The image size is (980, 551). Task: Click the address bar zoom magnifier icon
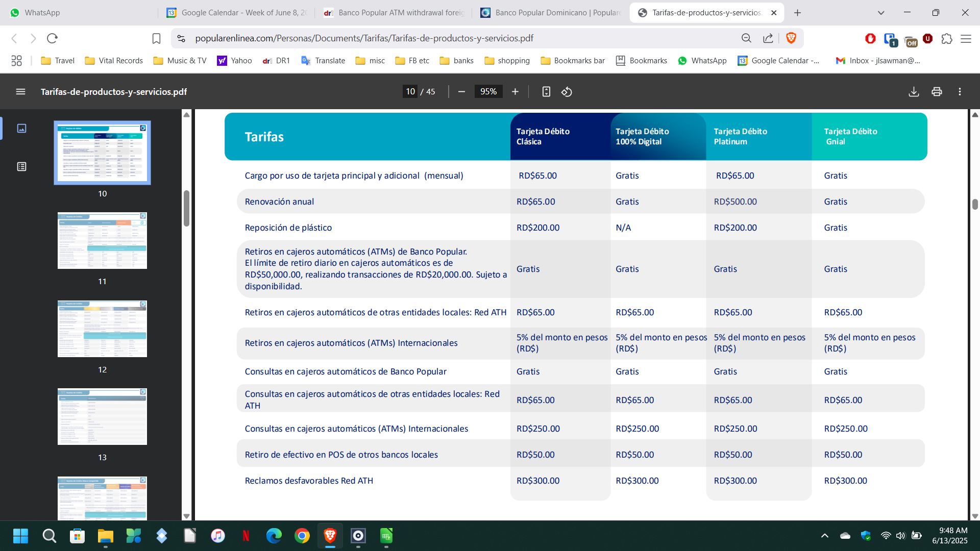pos(746,38)
